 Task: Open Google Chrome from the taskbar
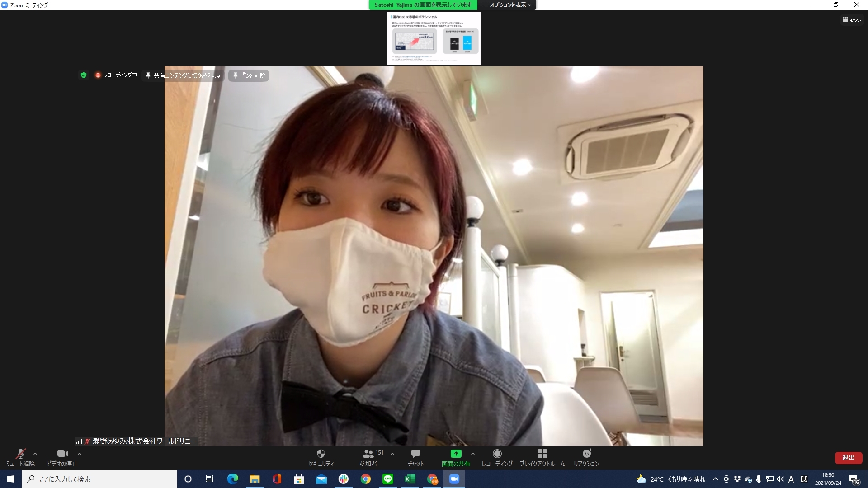point(366,479)
